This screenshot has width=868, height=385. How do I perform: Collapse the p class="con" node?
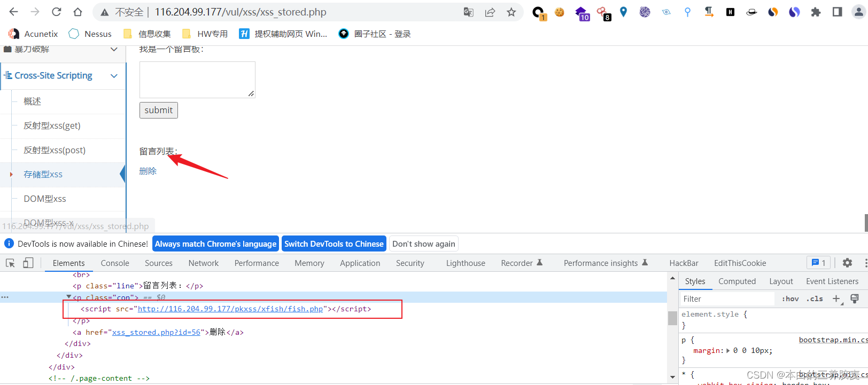pyautogui.click(x=69, y=297)
